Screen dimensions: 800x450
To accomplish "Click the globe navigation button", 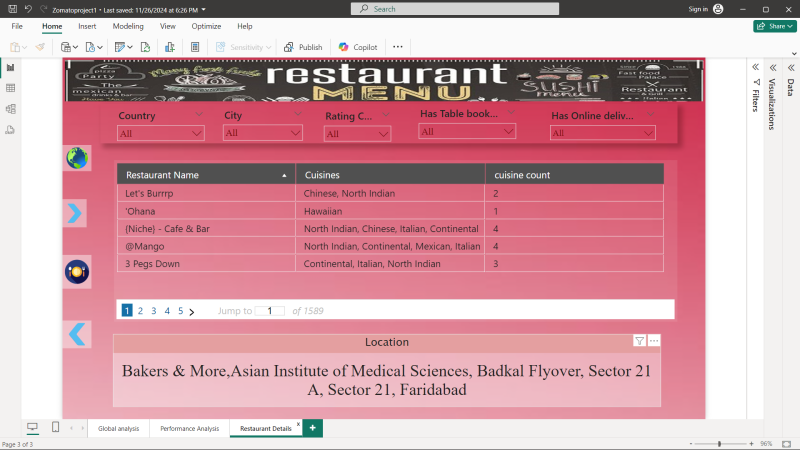I will (x=77, y=158).
